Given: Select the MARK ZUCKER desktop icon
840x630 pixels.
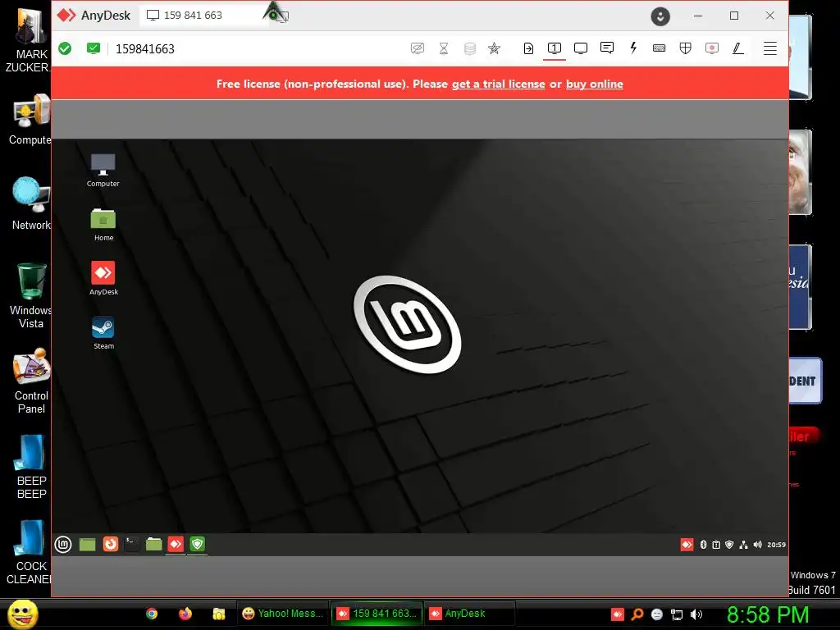Looking at the screenshot, I should pyautogui.click(x=28, y=41).
